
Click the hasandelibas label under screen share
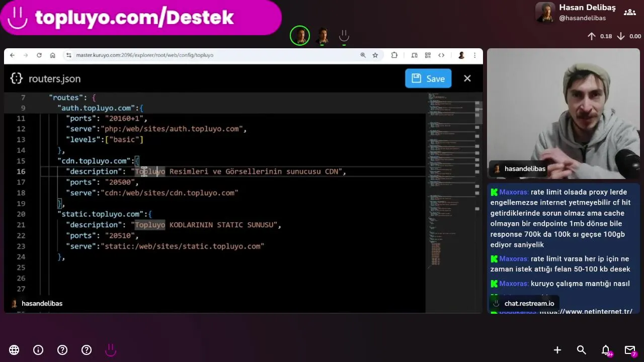(x=42, y=304)
